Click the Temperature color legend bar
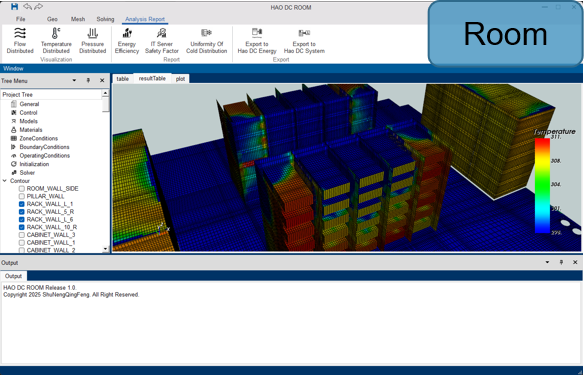The height and width of the screenshot is (376, 584). coord(542,185)
